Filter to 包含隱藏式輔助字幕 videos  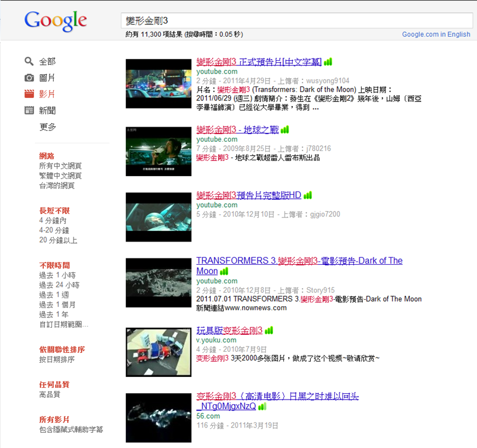click(x=71, y=429)
